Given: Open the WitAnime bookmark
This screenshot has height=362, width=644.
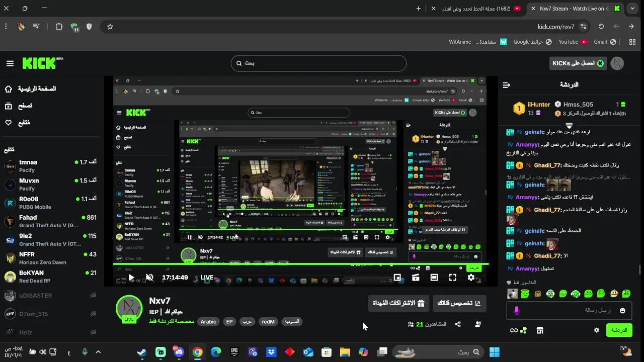Looking at the screenshot, I should 478,42.
